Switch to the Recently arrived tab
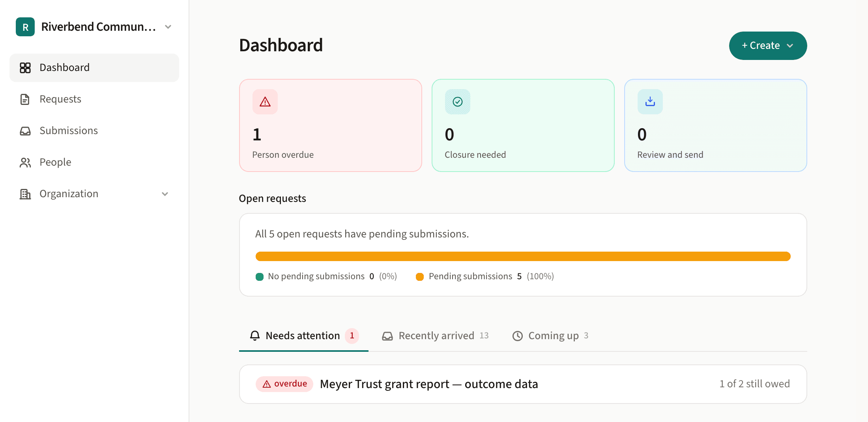Screen dimensions: 868x422 pyautogui.click(x=436, y=336)
